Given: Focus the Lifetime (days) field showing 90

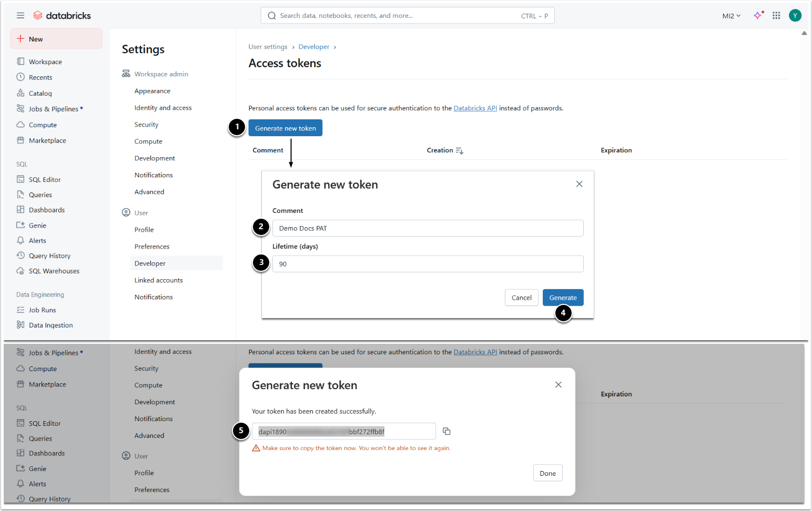Looking at the screenshot, I should tap(428, 264).
